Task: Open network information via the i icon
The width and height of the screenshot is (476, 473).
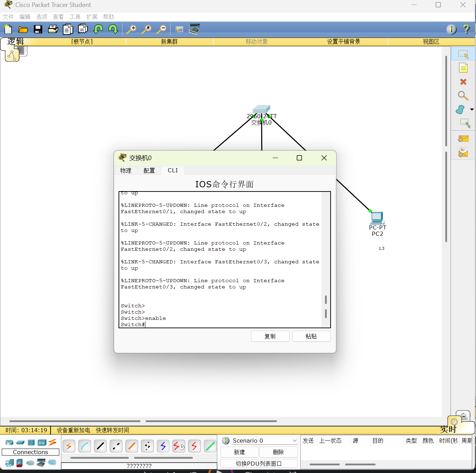Action: 451,29
